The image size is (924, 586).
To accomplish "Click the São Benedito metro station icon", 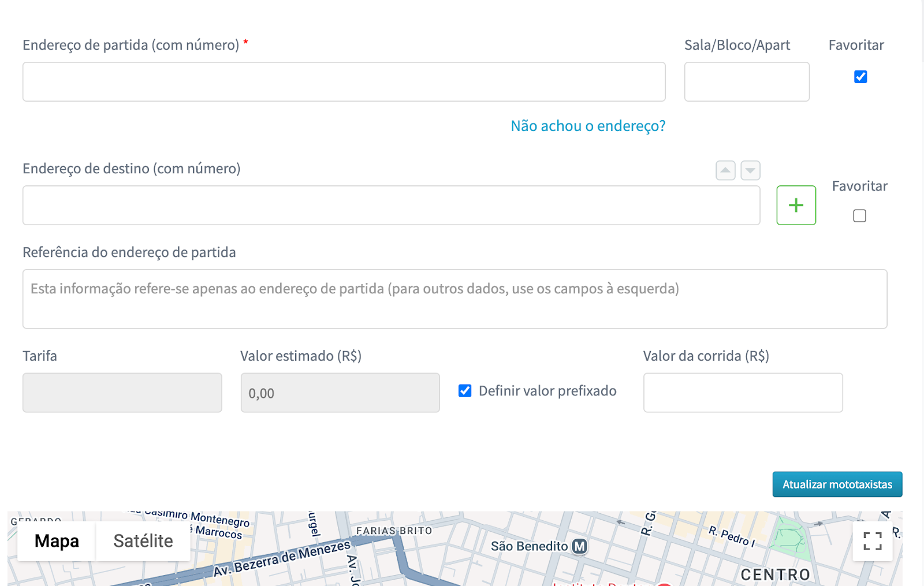I will (579, 546).
